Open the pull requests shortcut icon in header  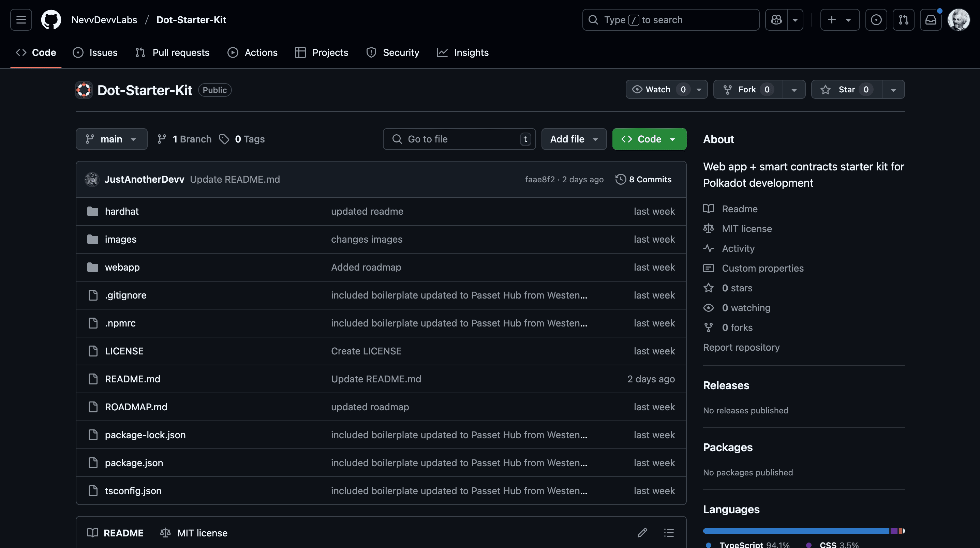click(x=904, y=20)
